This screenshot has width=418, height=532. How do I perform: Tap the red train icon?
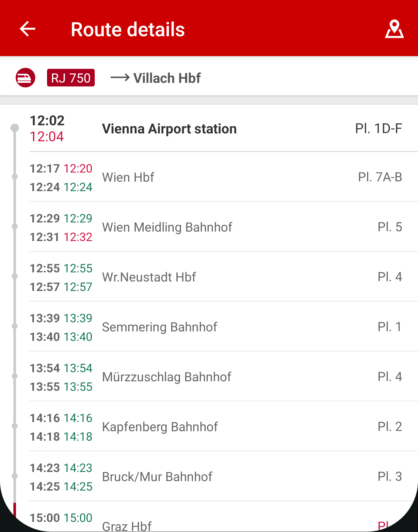25,78
